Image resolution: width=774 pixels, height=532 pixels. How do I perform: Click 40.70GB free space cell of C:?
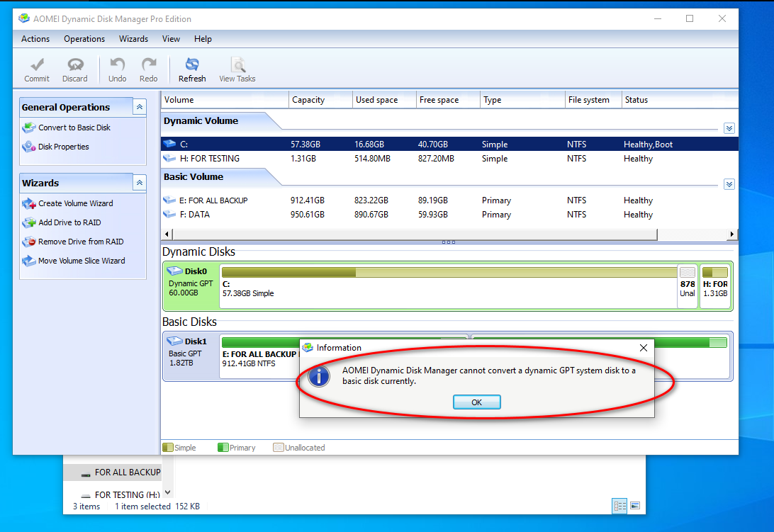pos(433,144)
